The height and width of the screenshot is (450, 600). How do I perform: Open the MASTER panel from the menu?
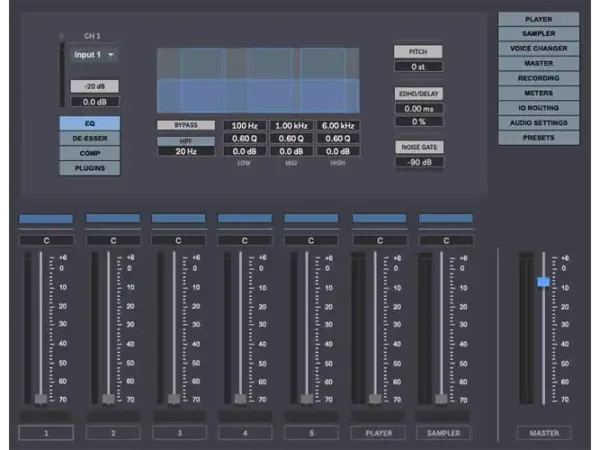[x=538, y=64]
